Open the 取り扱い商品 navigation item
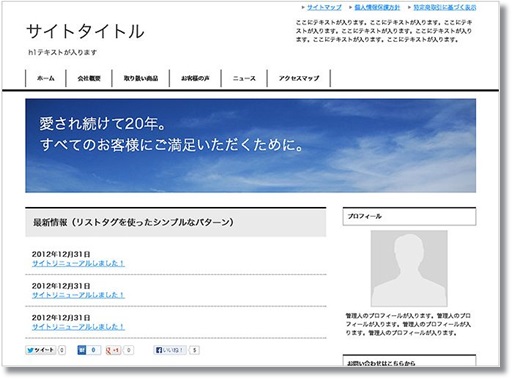 [141, 78]
